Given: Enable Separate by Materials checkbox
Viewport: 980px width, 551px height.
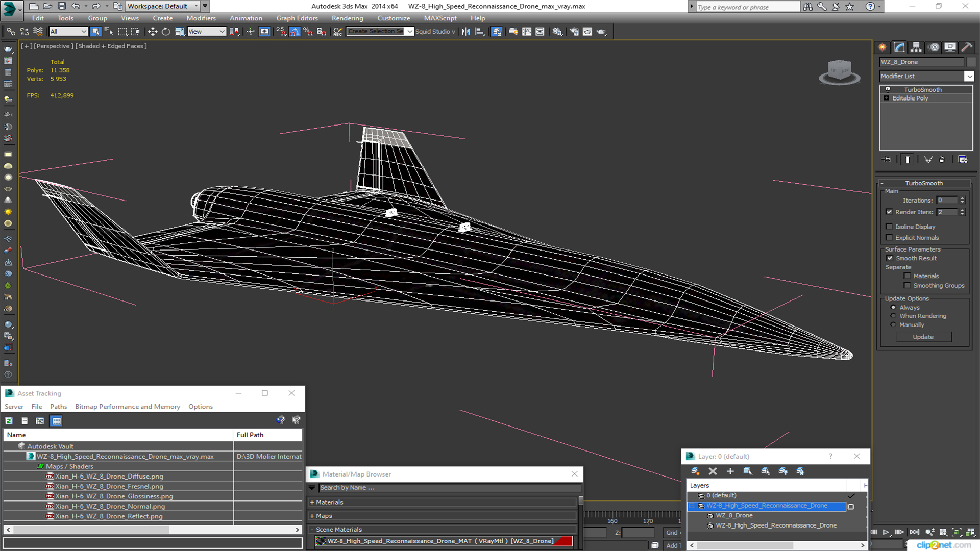Looking at the screenshot, I should [907, 276].
